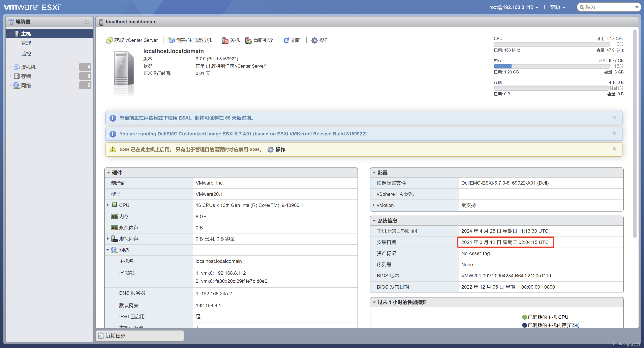
Task: Dismiss the SSH enabled warning
Action: coord(614,149)
